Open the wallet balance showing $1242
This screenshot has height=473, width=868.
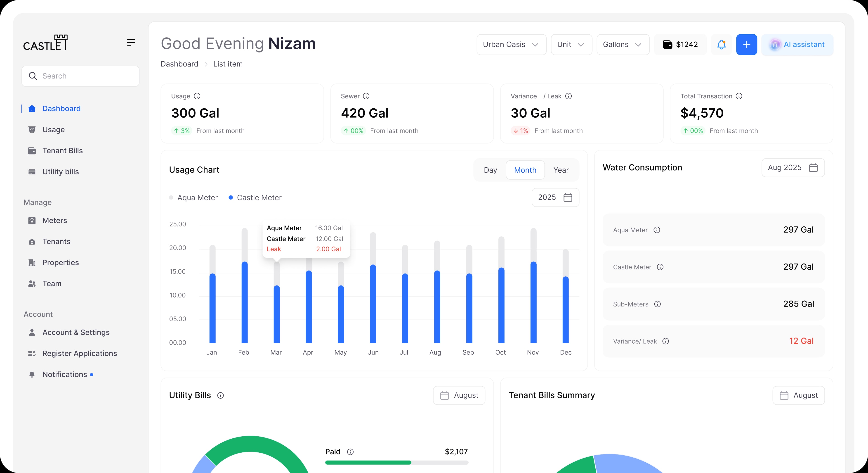(x=680, y=45)
